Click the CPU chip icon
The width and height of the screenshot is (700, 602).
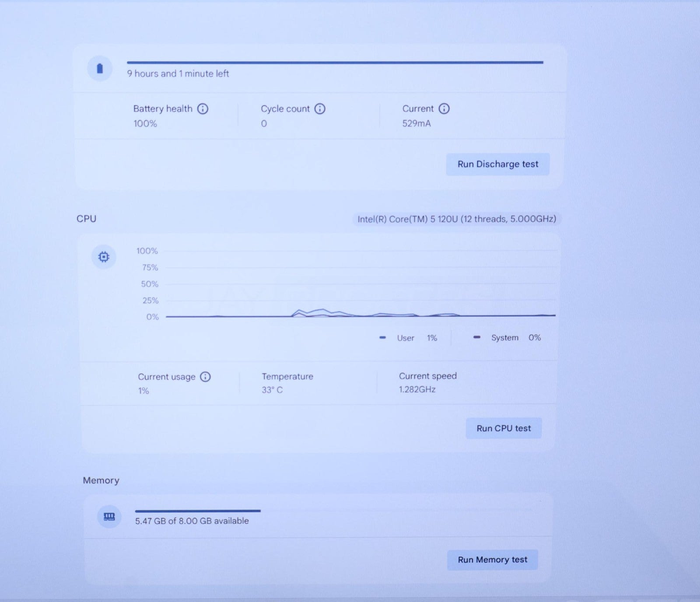tap(104, 257)
